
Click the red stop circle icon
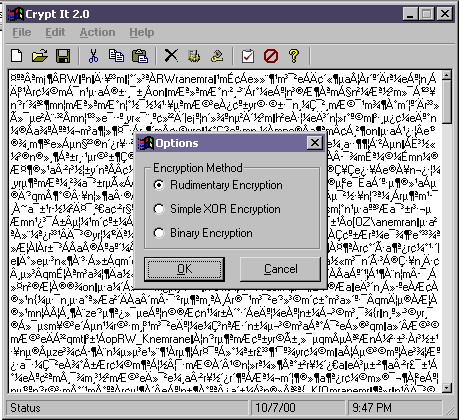pyautogui.click(x=271, y=56)
